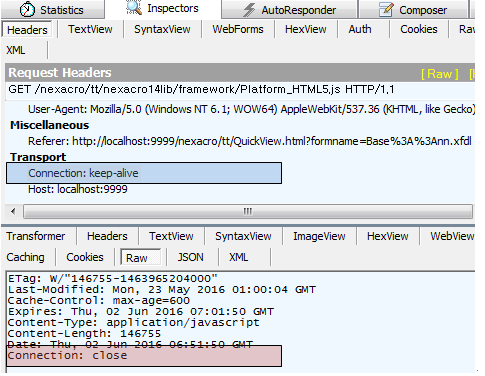Open the response Transformer tab
Screen dimensions: 485x376
[36, 236]
